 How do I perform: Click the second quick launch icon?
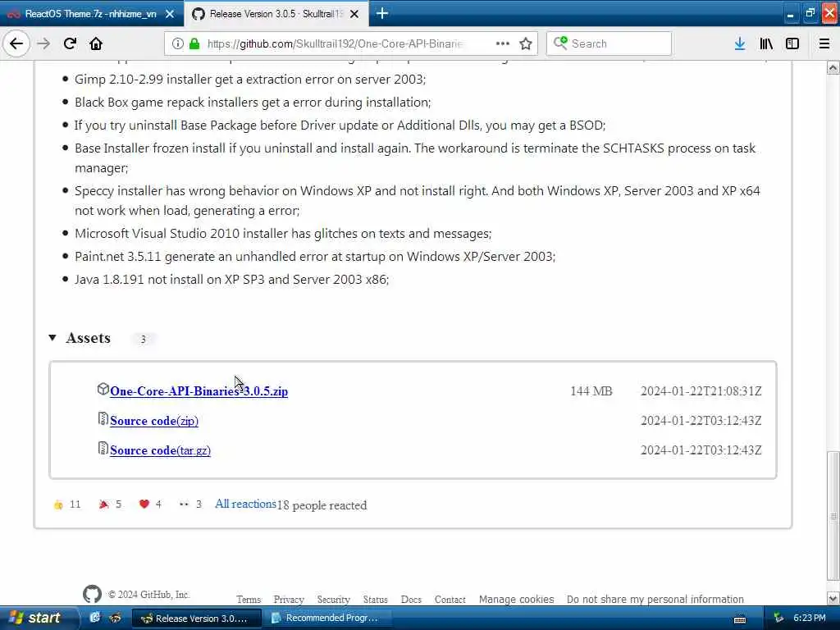[115, 618]
